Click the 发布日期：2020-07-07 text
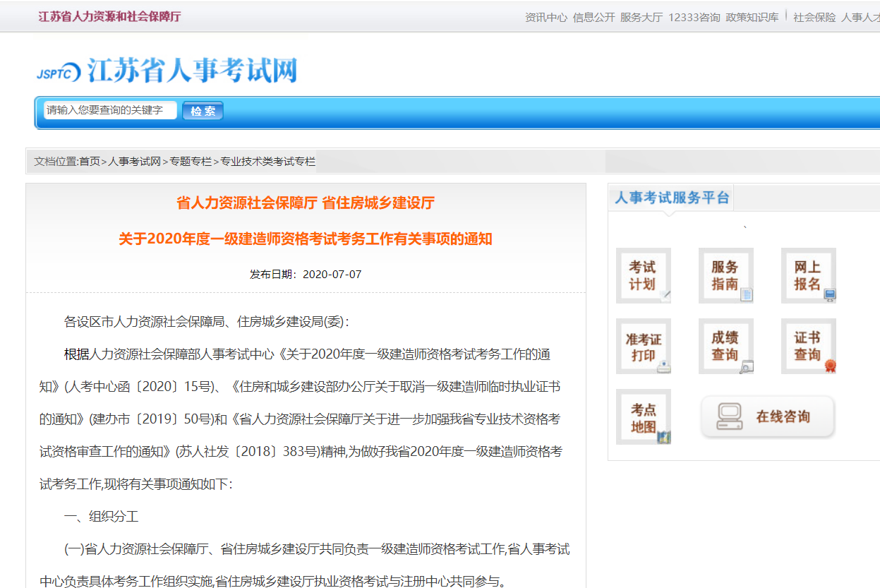This screenshot has width=880, height=588. [306, 275]
